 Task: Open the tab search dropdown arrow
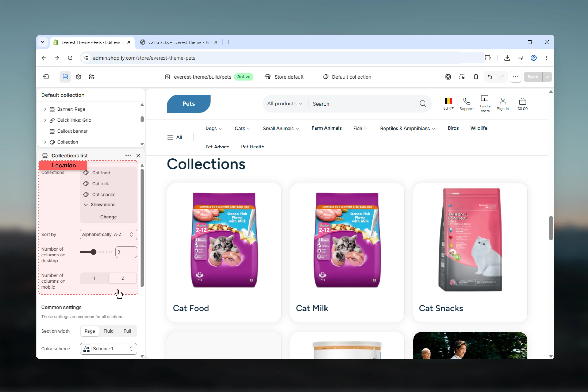click(43, 42)
